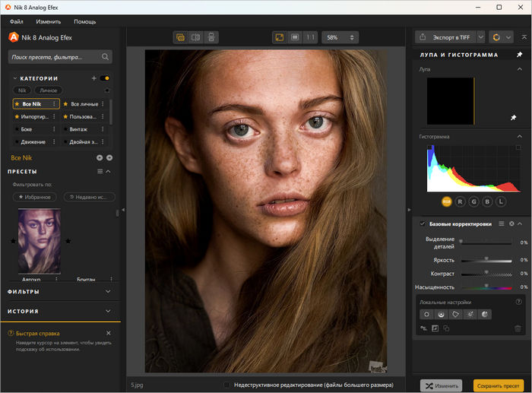Select side-by-side compare view icon
532x393 pixels.
(211, 36)
